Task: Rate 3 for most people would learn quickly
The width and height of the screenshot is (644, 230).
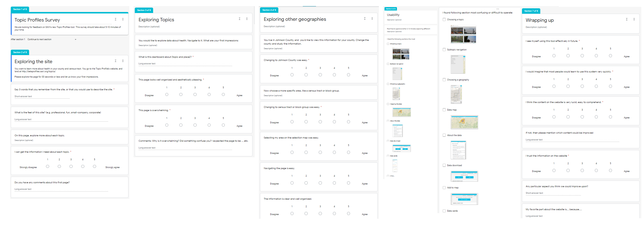Action: [x=582, y=86]
